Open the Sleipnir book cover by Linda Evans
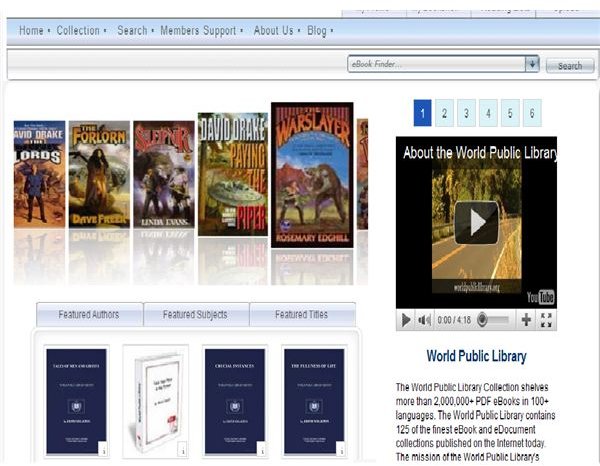Image resolution: width=600 pixels, height=466 pixels. (164, 174)
